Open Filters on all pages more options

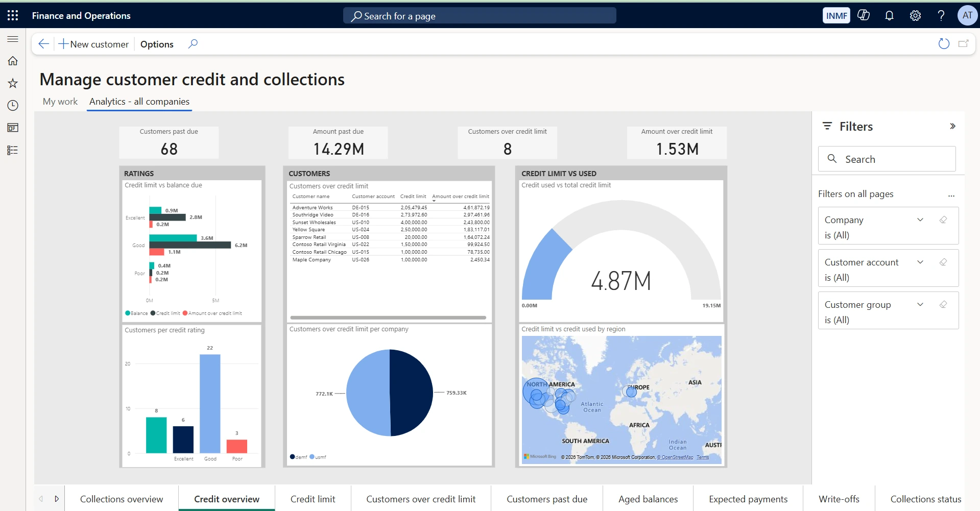click(x=951, y=195)
